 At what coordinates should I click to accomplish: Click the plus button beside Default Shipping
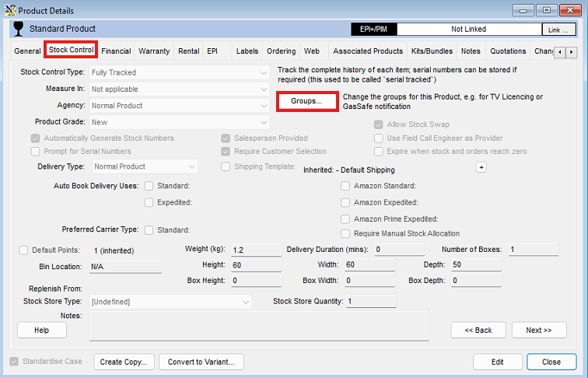pyautogui.click(x=481, y=167)
